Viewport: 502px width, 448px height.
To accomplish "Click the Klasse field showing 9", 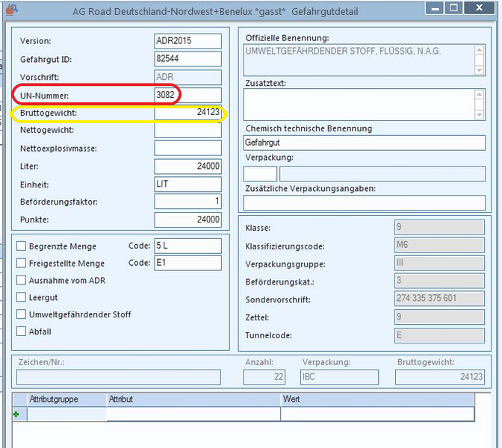I will pyautogui.click(x=439, y=228).
